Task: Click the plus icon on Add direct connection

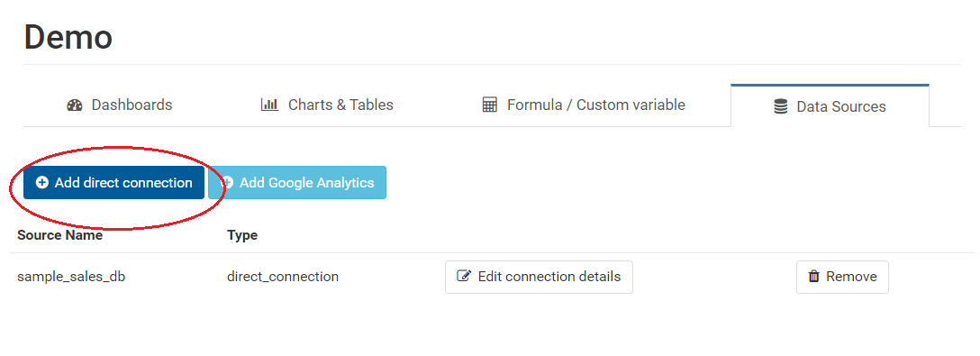Action: point(41,183)
